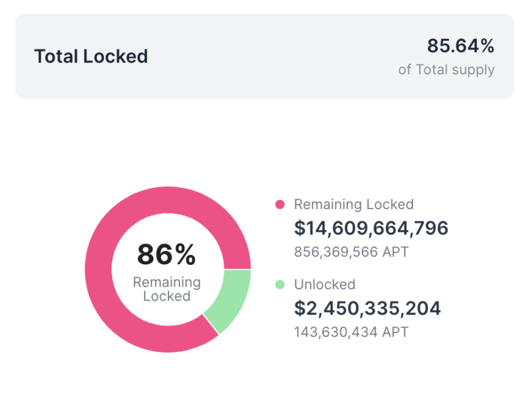The width and height of the screenshot is (532, 417).
Task: Click the 86% figure in donut center
Action: coord(166,254)
